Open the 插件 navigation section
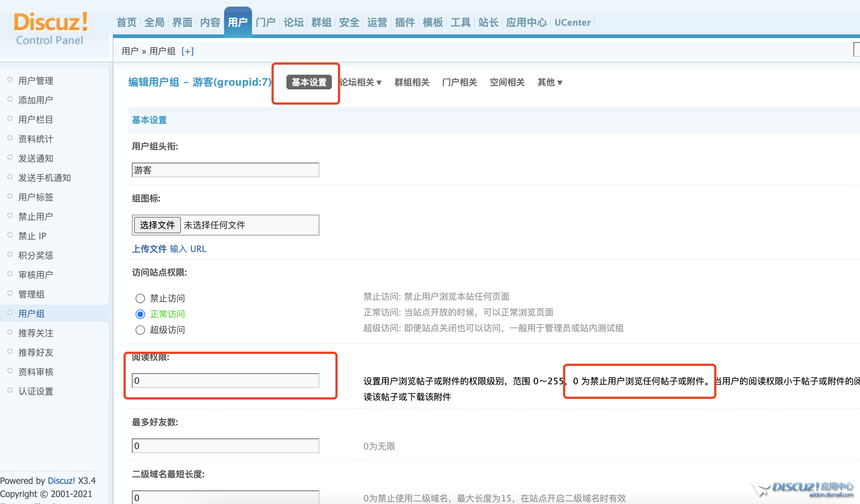Viewport: 860px width, 504px height. click(405, 23)
